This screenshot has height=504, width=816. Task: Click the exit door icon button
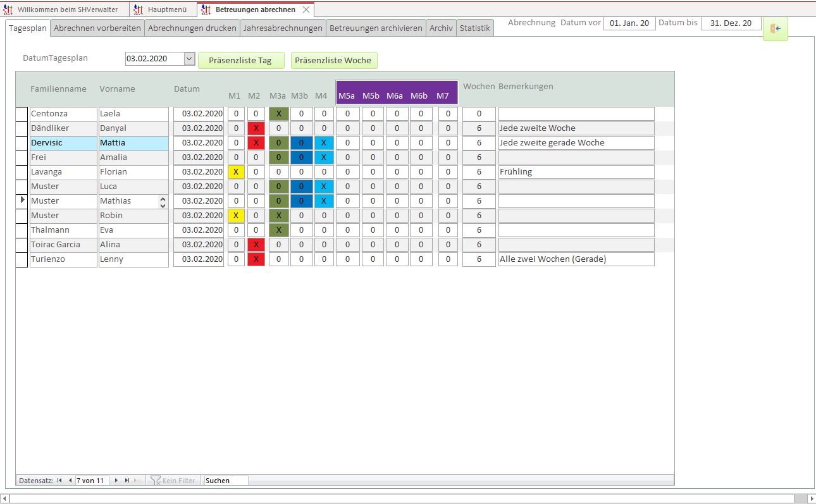pyautogui.click(x=775, y=28)
